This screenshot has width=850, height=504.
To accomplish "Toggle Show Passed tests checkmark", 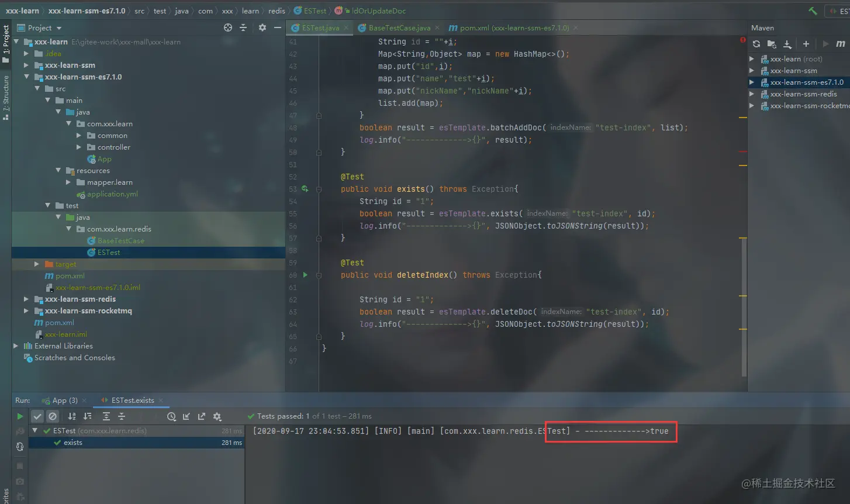I will tap(37, 416).
